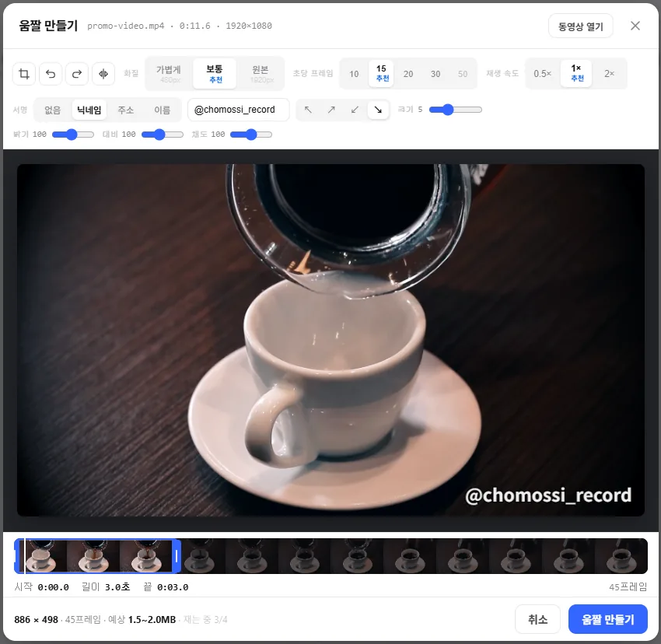
Task: Set playback speed to 0.5×
Action: [543, 74]
